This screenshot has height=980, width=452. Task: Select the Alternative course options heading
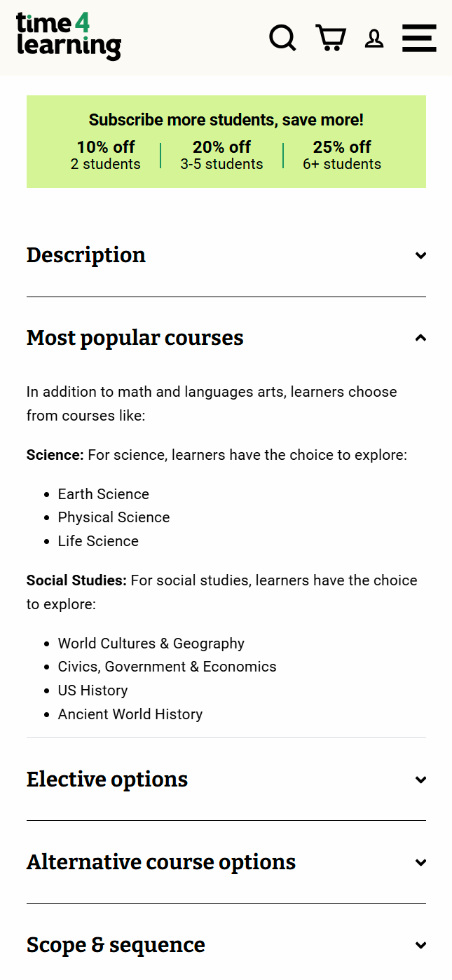(161, 862)
